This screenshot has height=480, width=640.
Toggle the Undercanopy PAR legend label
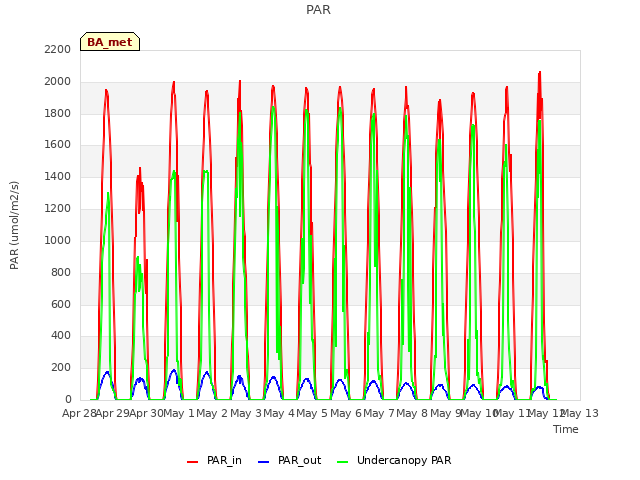coord(404,460)
